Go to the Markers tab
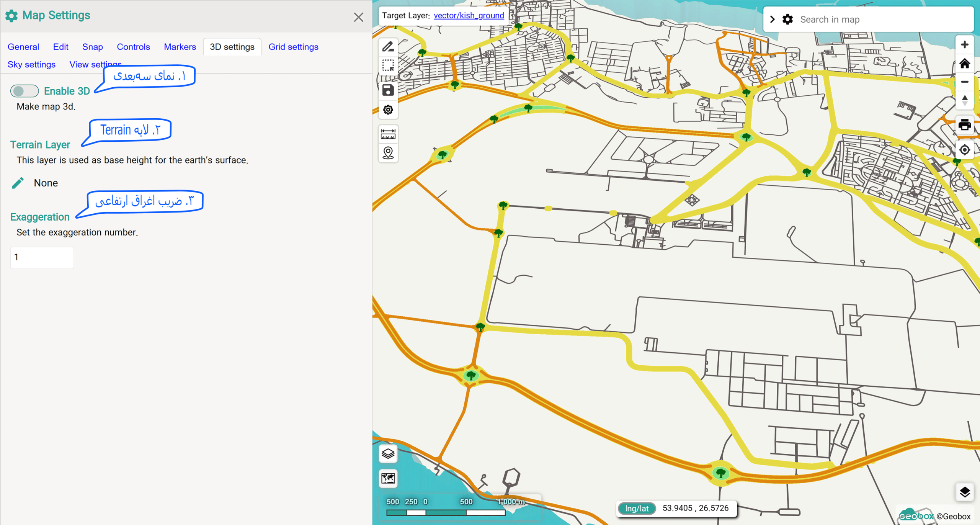This screenshot has width=980, height=525. click(x=180, y=47)
